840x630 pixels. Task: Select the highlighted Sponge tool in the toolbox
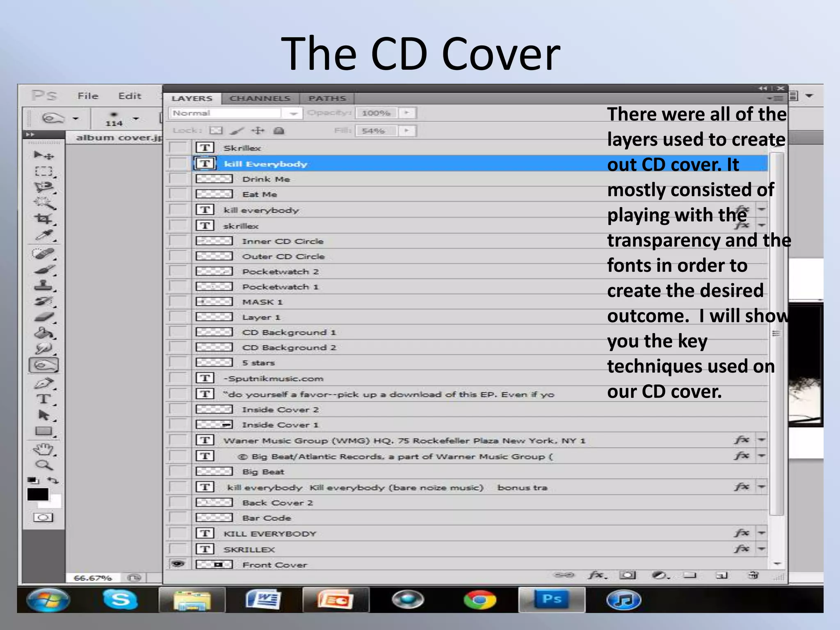[x=43, y=365]
